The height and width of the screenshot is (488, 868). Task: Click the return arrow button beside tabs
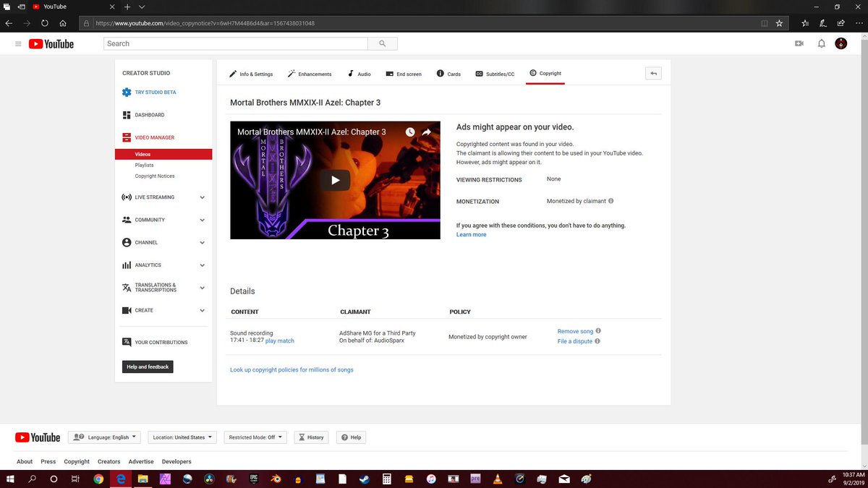(x=653, y=73)
